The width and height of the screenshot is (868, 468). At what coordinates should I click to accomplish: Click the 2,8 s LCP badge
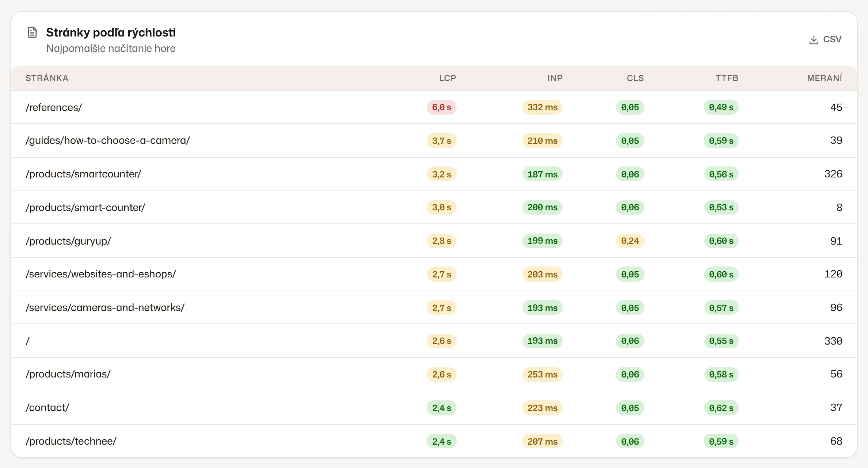coord(442,241)
